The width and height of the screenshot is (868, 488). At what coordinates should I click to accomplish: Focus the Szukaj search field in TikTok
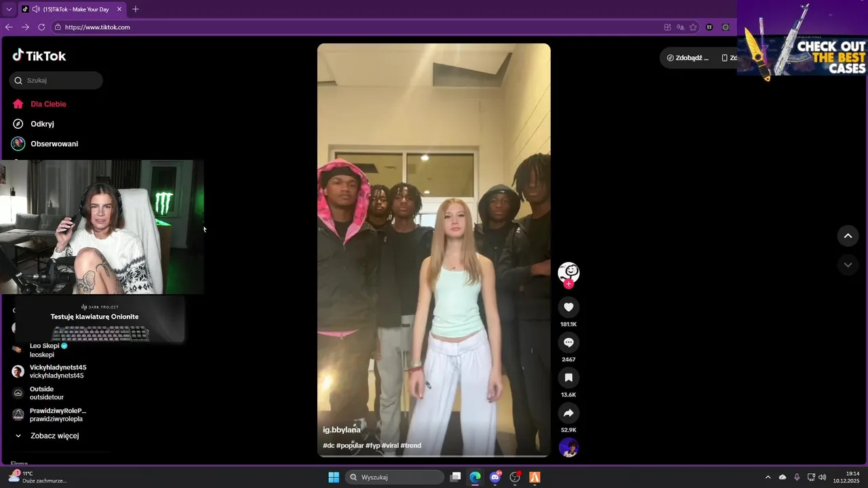coord(56,80)
